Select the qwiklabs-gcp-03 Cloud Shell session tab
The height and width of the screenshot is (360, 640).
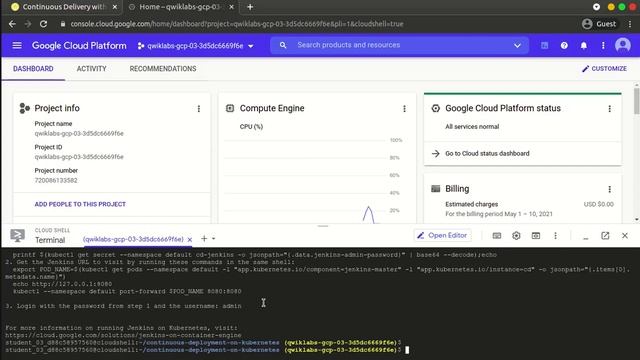pyautogui.click(x=133, y=239)
